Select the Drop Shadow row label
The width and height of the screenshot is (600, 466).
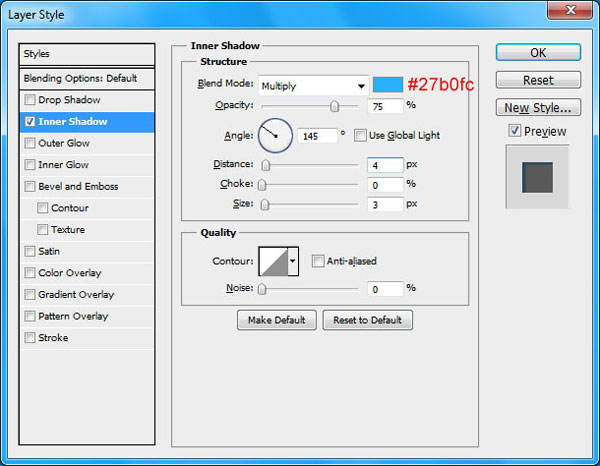coord(69,100)
